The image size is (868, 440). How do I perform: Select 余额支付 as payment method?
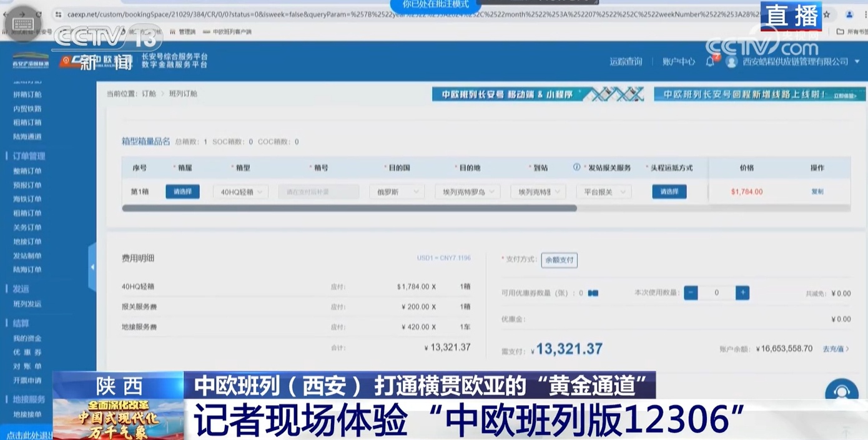point(559,261)
